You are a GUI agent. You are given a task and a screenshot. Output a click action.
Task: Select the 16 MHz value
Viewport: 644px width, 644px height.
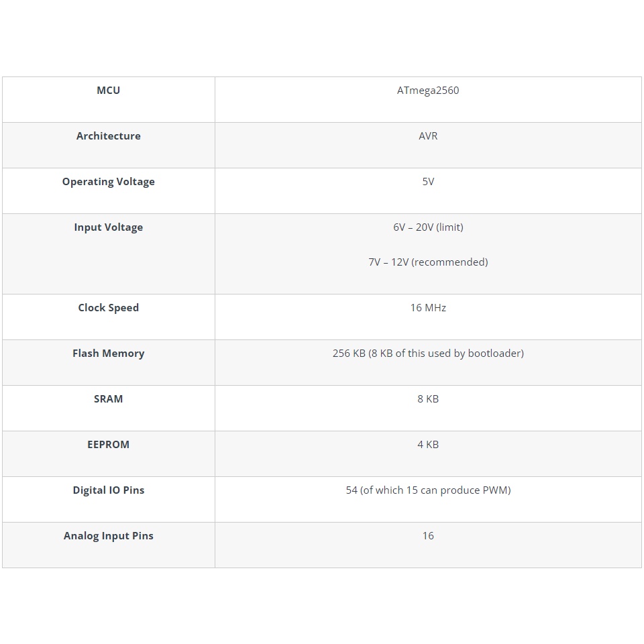428,308
